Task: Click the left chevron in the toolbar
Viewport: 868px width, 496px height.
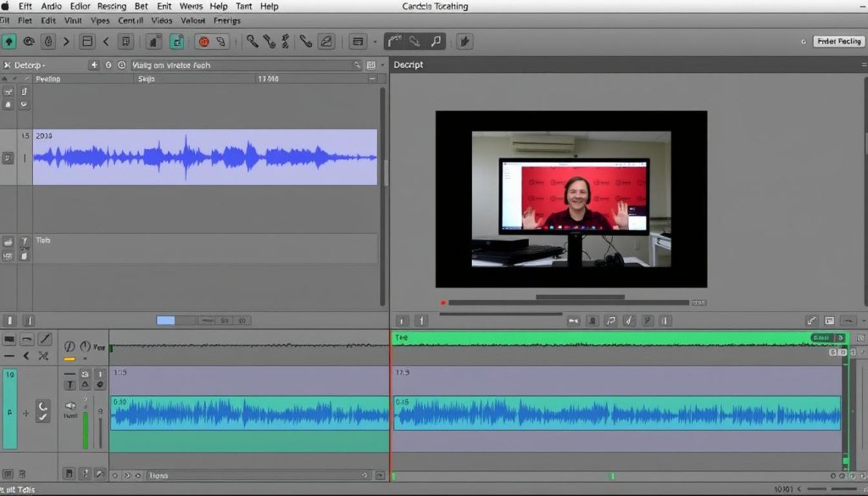Action: click(106, 41)
